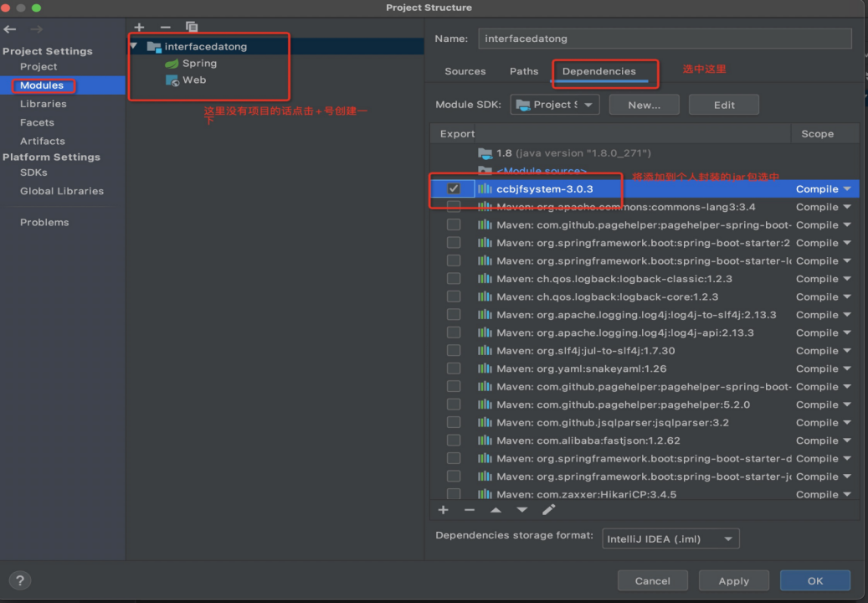Click library icon of logback-classic:1.2.3 row
Viewport: 868px width, 603px height.
click(485, 279)
